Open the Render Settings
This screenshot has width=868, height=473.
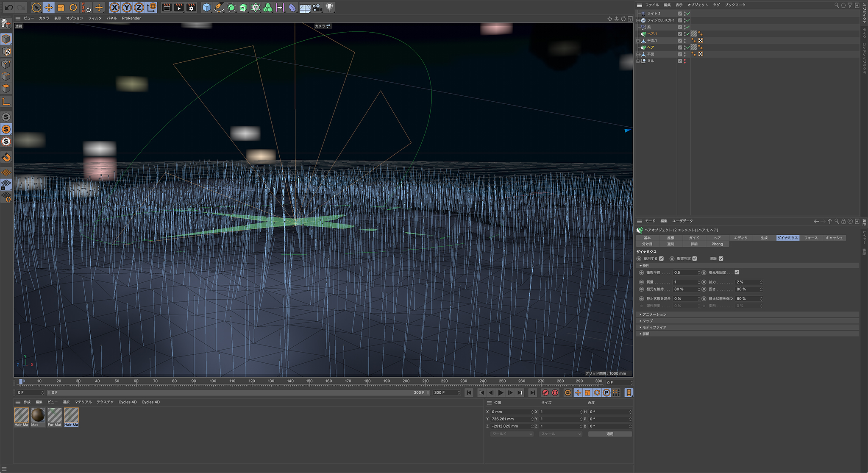pos(192,7)
